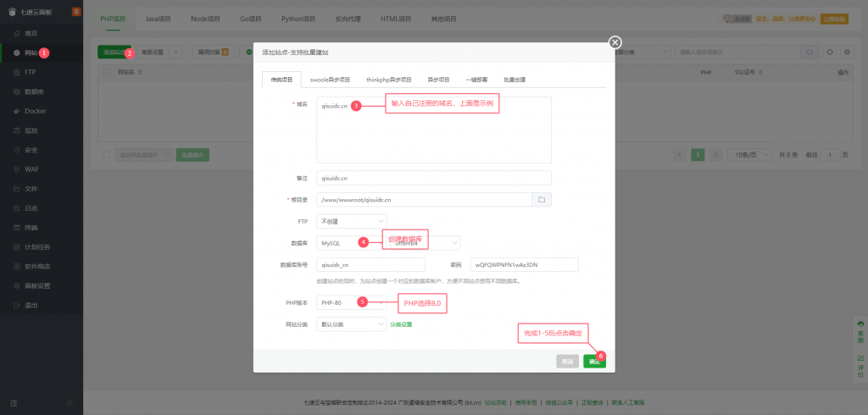The height and width of the screenshot is (415, 868).
Task: Click the 密码 input field
Action: pyautogui.click(x=524, y=264)
